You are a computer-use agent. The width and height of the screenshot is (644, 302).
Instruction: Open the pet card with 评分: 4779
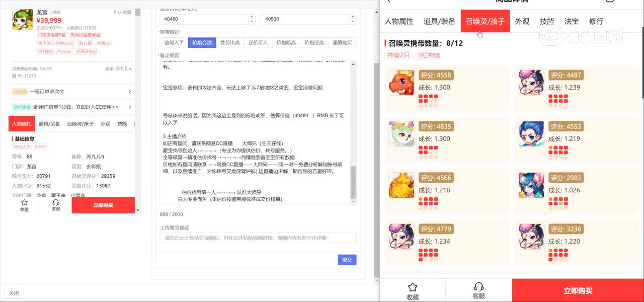(447, 243)
